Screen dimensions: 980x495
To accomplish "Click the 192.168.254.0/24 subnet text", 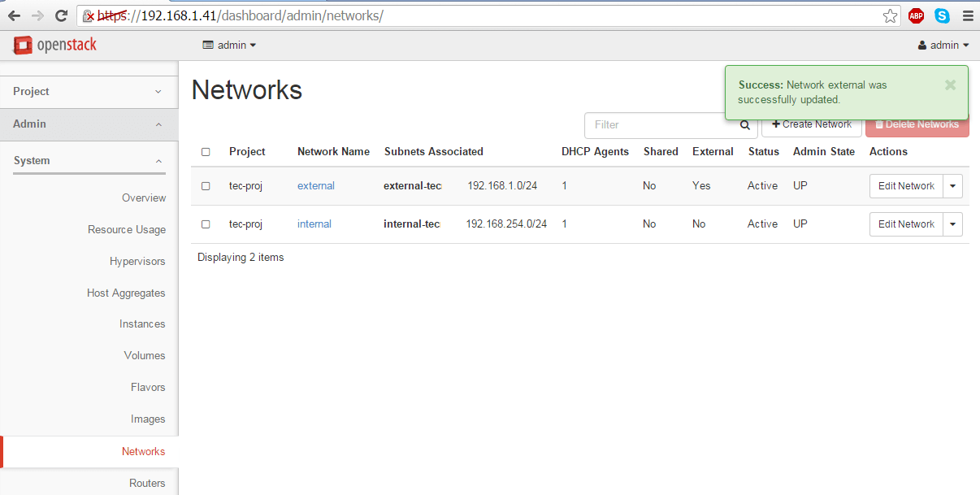I will pos(506,224).
